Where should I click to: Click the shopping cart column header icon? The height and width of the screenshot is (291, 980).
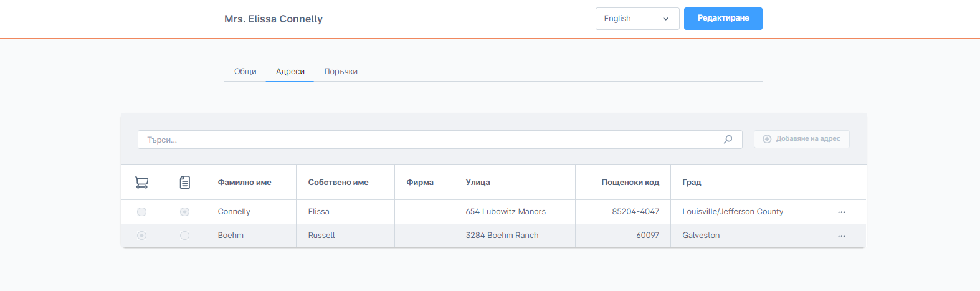pos(142,183)
